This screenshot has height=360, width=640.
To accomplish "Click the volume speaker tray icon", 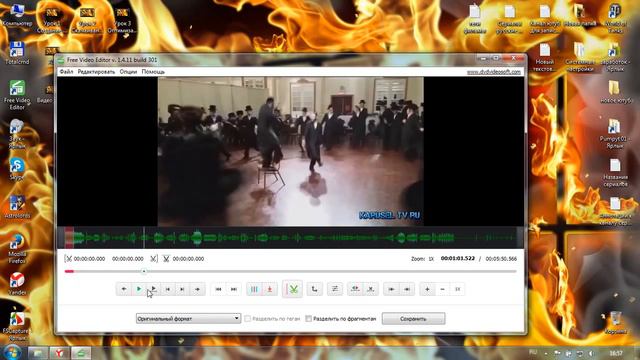I will click(591, 353).
